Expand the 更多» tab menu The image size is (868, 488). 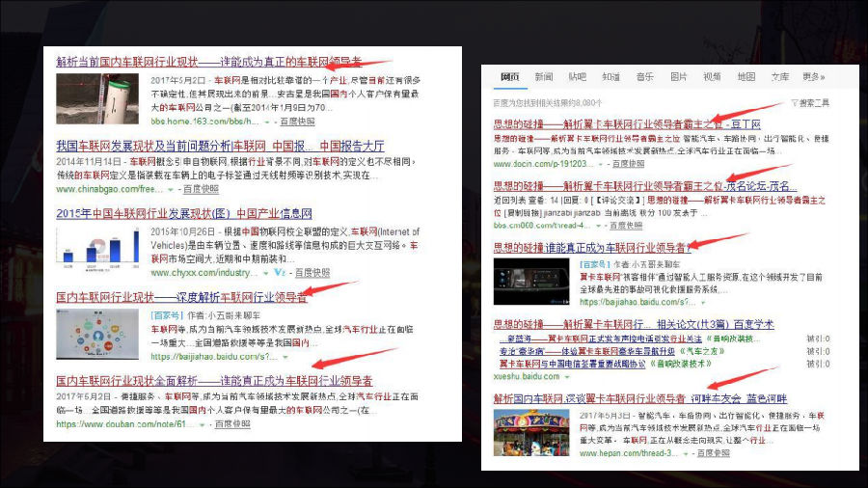(x=814, y=76)
